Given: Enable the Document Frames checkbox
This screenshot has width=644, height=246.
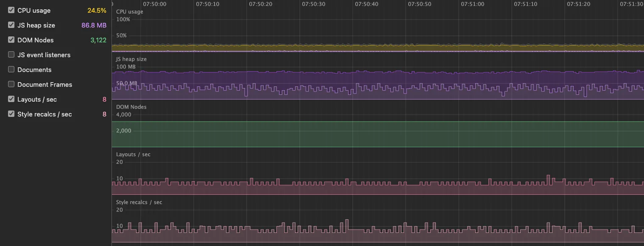Looking at the screenshot, I should 11,84.
